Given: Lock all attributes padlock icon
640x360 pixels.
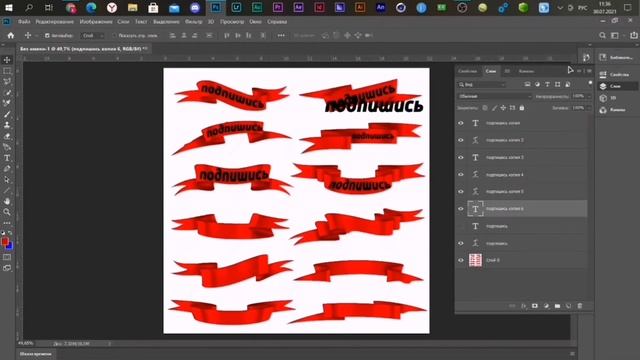Looking at the screenshot, I should coord(522,108).
